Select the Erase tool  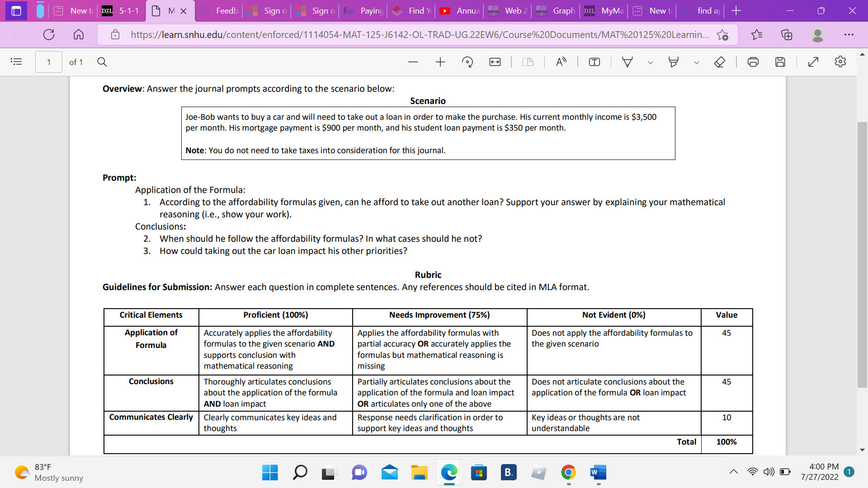coord(720,62)
